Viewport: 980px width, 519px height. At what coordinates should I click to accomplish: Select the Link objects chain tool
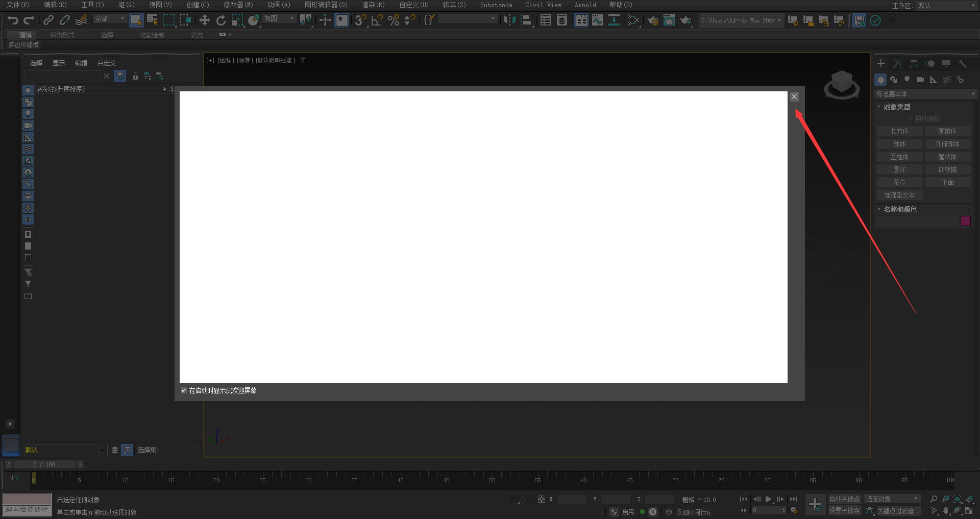tap(48, 20)
